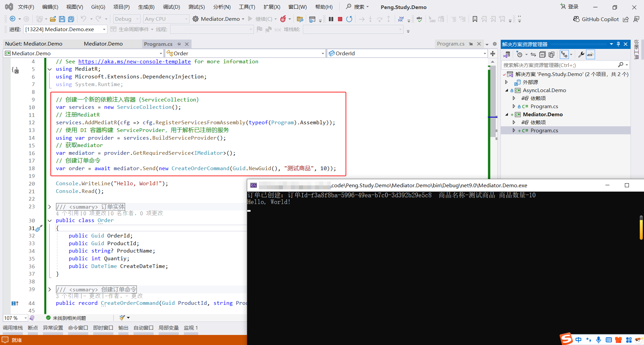The width and height of the screenshot is (644, 345).
Task: Click the Open File folder icon
Action: coord(53,19)
